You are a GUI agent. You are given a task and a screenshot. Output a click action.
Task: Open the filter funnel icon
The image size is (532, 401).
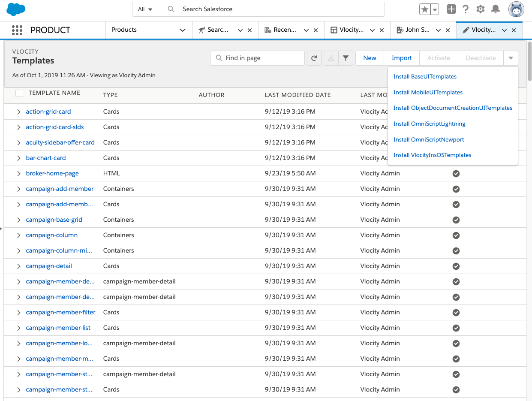tap(346, 58)
